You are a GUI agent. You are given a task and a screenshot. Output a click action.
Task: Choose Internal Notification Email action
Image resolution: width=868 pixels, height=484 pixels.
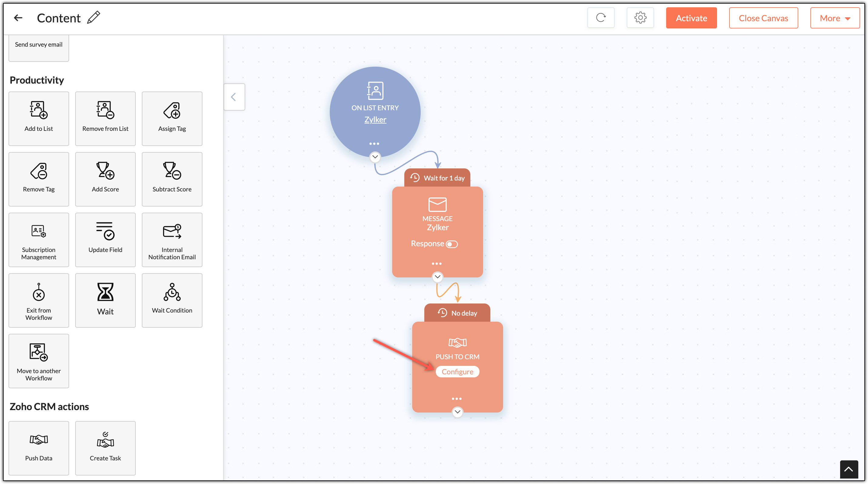click(172, 240)
